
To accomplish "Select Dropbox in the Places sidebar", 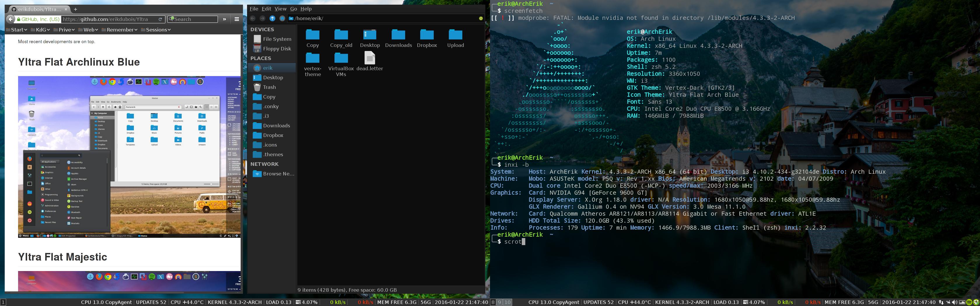I will (272, 135).
